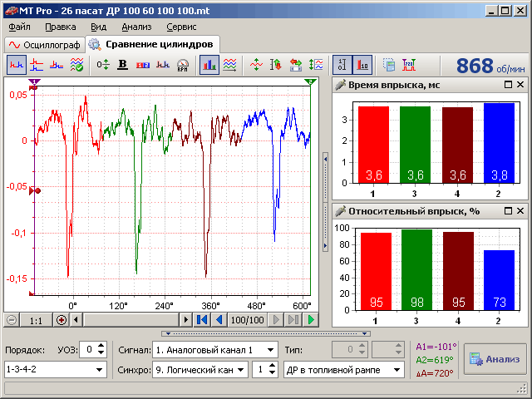532x399 pixels.
Task: Click the waves icon with green checkmark
Action: (x=76, y=65)
